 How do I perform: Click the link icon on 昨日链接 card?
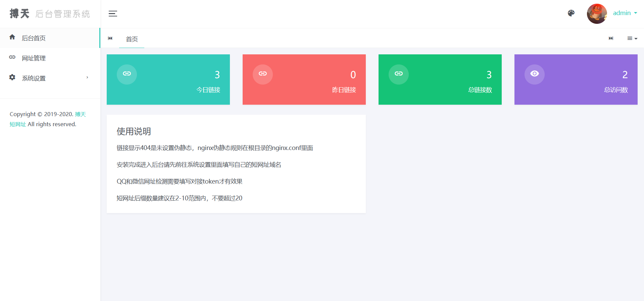pos(263,74)
